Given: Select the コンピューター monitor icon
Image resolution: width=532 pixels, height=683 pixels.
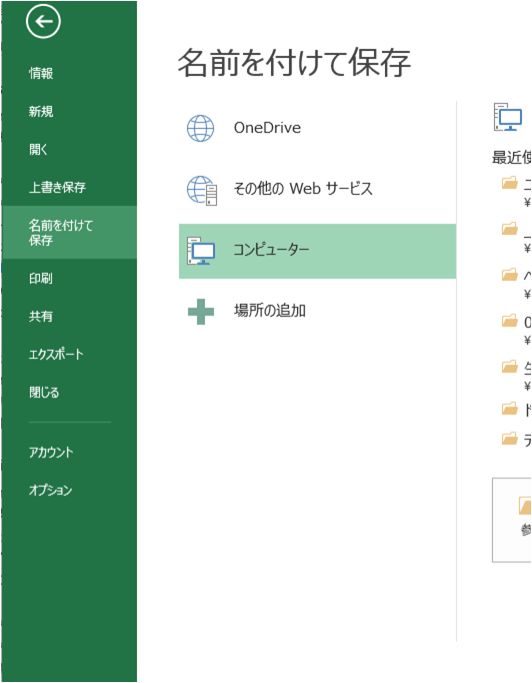Looking at the screenshot, I should point(201,251).
